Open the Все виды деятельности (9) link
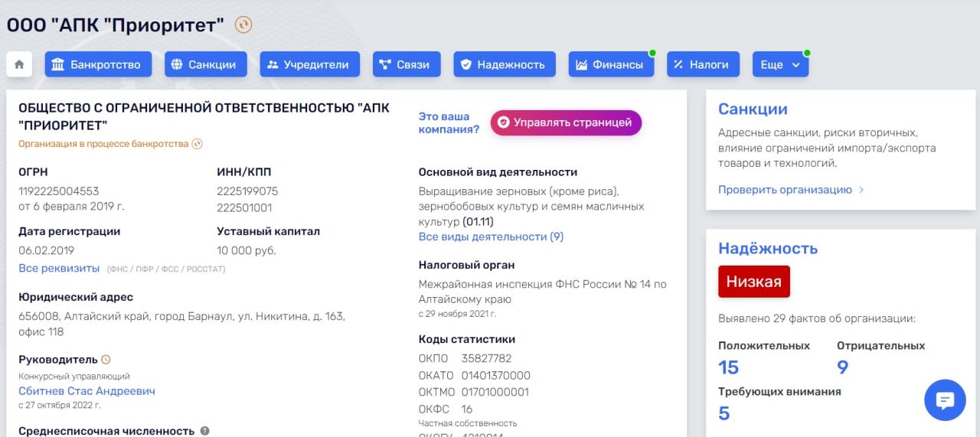980x437 pixels. click(x=491, y=236)
